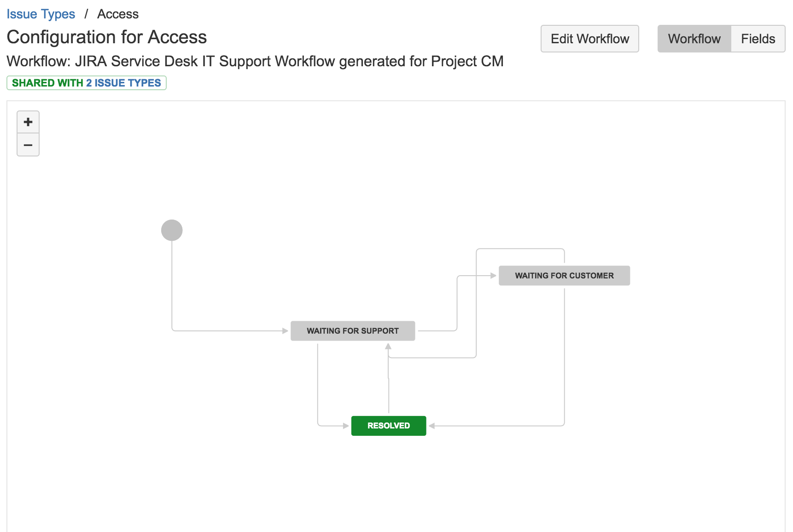Click the Configuration for Access heading
The image size is (793, 532).
107,37
